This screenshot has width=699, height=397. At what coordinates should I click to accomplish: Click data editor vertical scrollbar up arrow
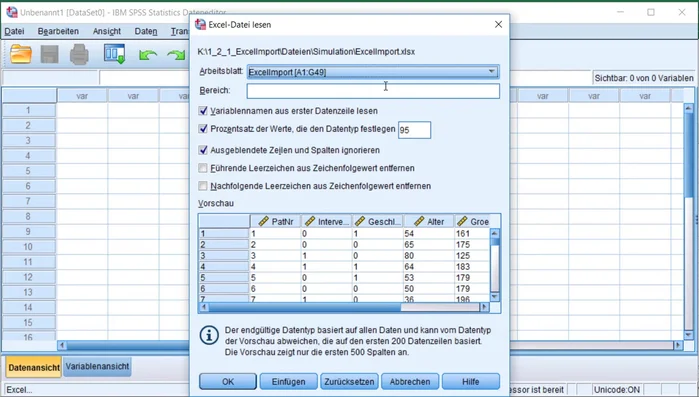[x=688, y=108]
